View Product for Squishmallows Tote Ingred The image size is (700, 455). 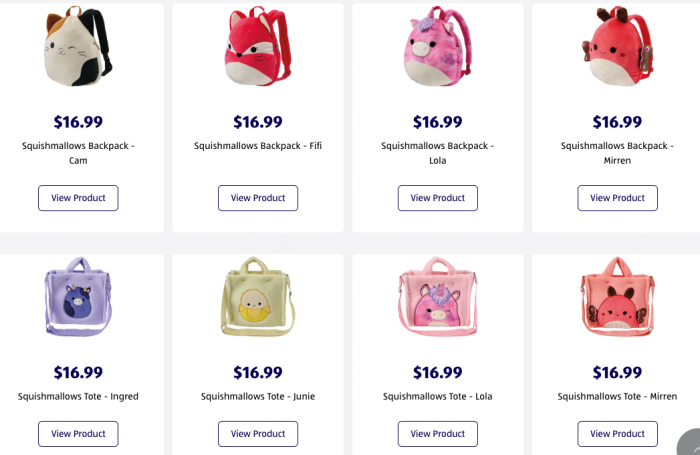(78, 434)
